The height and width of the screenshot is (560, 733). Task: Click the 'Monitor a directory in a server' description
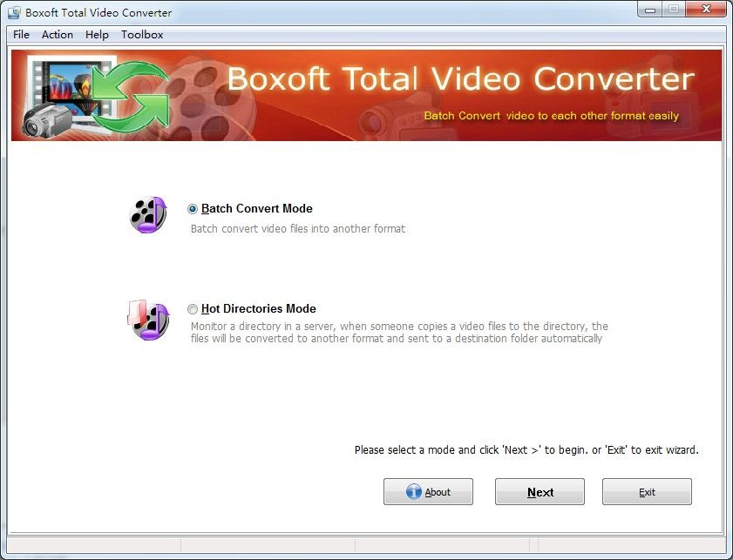click(400, 332)
